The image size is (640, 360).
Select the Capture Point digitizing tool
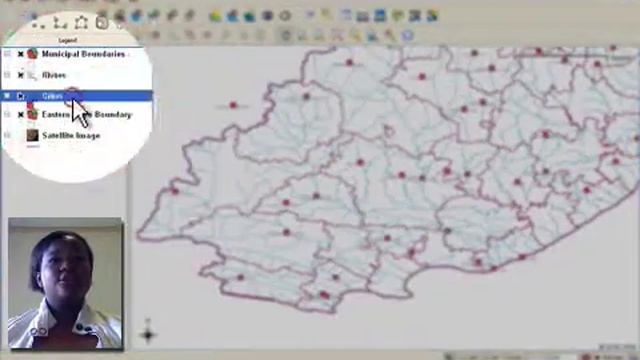tap(38, 24)
